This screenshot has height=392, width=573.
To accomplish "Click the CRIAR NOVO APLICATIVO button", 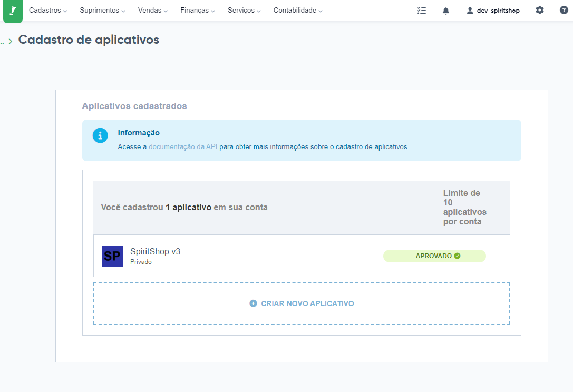I will 302,303.
